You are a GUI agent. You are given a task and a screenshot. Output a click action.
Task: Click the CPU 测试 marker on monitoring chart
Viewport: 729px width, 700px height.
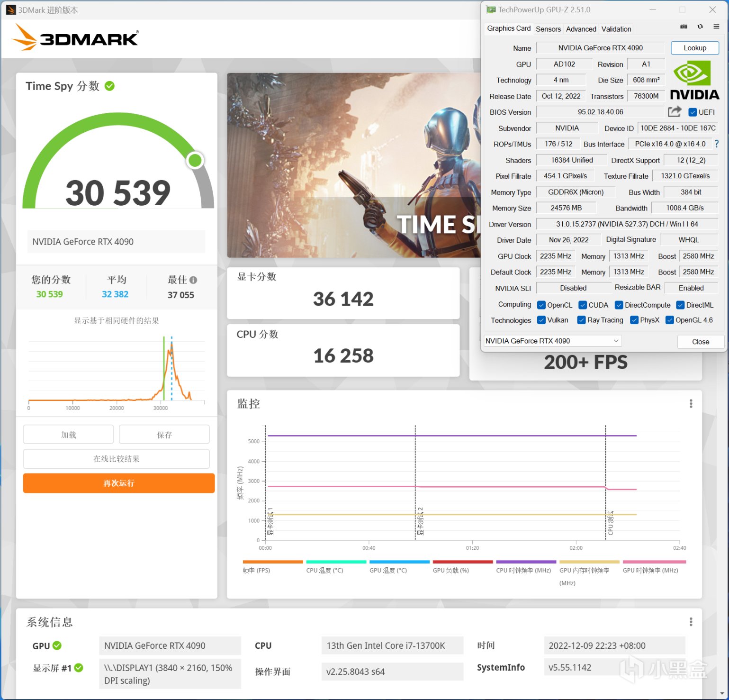coord(611,523)
